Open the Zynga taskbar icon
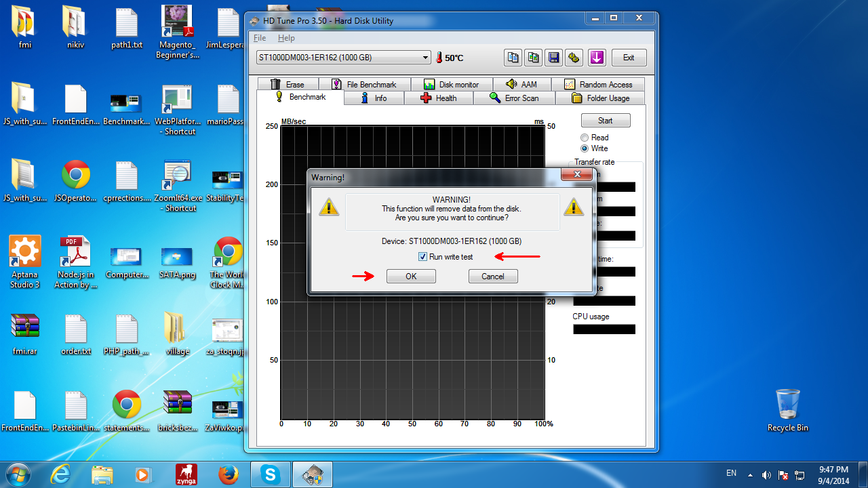Viewport: 868px width, 488px height. pyautogui.click(x=186, y=474)
